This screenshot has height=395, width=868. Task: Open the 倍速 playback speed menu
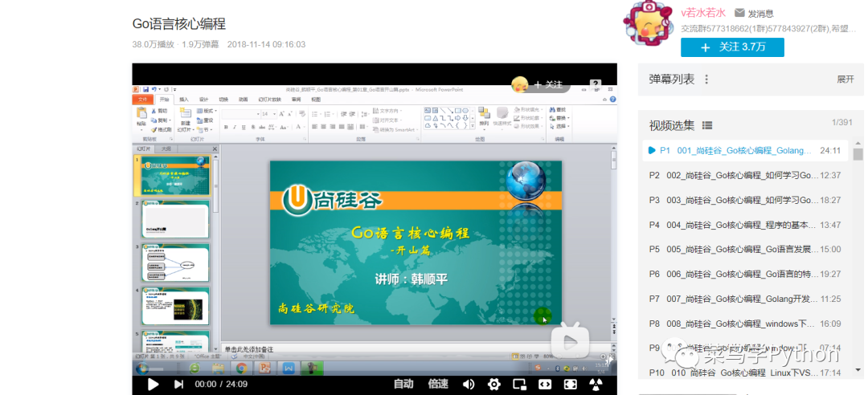pyautogui.click(x=438, y=384)
